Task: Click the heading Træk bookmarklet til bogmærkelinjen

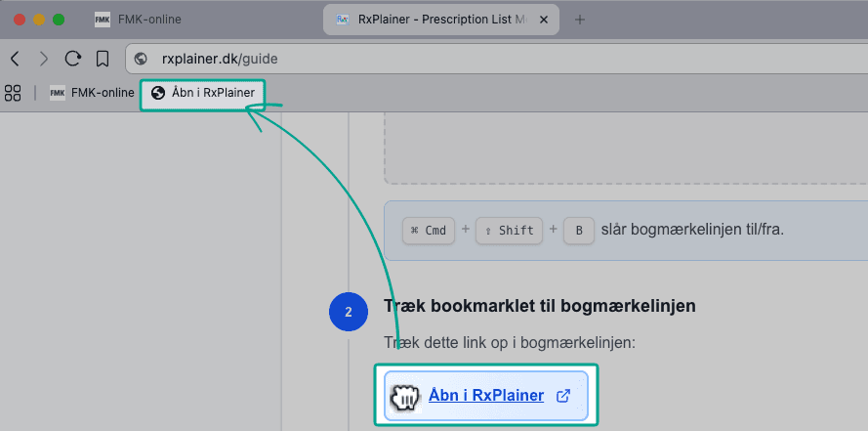Action: pos(540,306)
